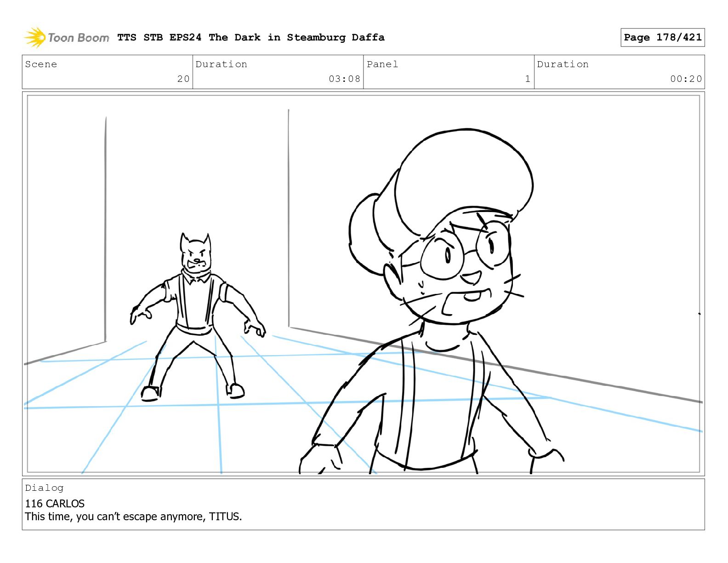728x563 pixels.
Task: Select the panel number '1'
Action: coord(528,79)
